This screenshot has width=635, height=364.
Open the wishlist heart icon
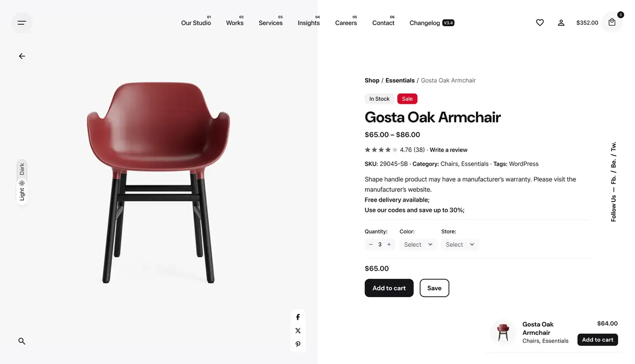pyautogui.click(x=540, y=23)
